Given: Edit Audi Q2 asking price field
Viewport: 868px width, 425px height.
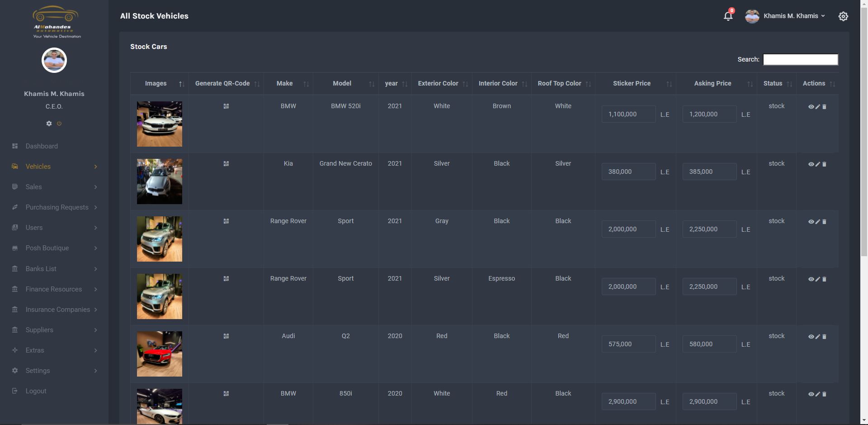Looking at the screenshot, I should (x=709, y=344).
